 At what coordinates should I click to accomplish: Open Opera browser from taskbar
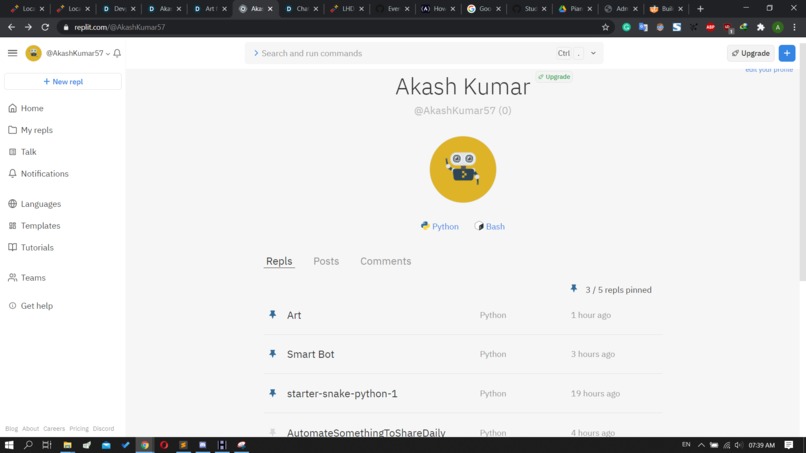(164, 445)
